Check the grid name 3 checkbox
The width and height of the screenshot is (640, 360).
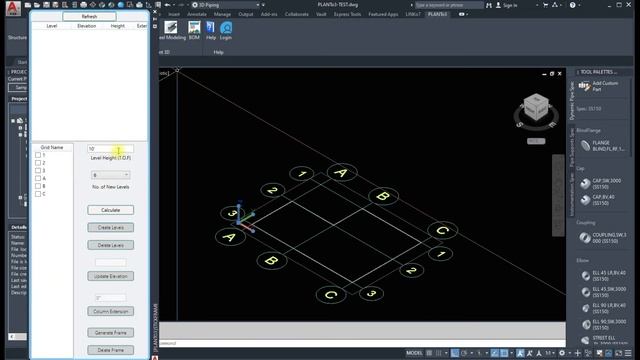pyautogui.click(x=38, y=171)
